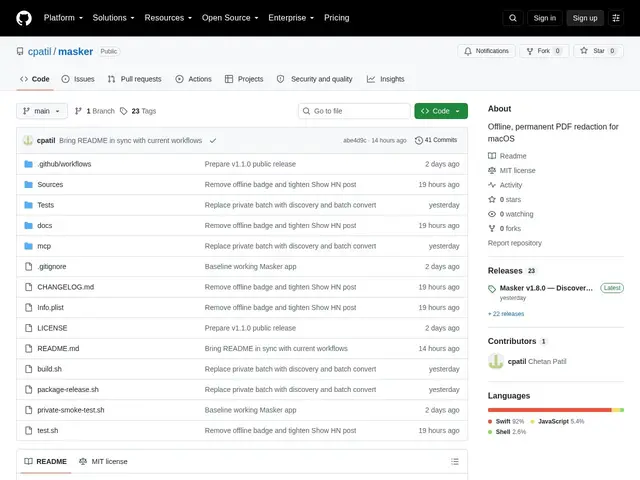The height and width of the screenshot is (480, 640).
Task: Click the contributor avatar of cpatil
Action: [496, 362]
